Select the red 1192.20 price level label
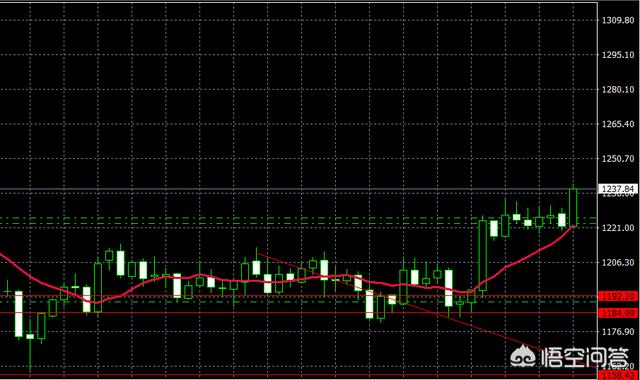Screen dimensions: 640x380 [618, 296]
